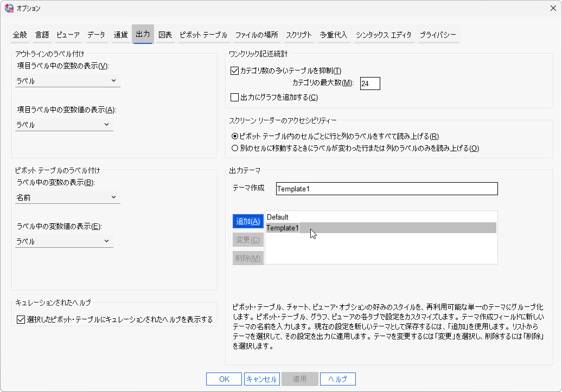Click the SPSS app icon in title bar
This screenshot has height=392, width=562.
click(x=9, y=8)
